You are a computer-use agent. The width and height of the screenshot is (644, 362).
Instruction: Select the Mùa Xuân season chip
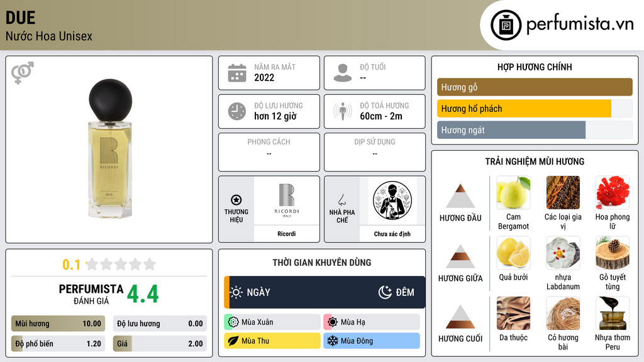pos(272,322)
